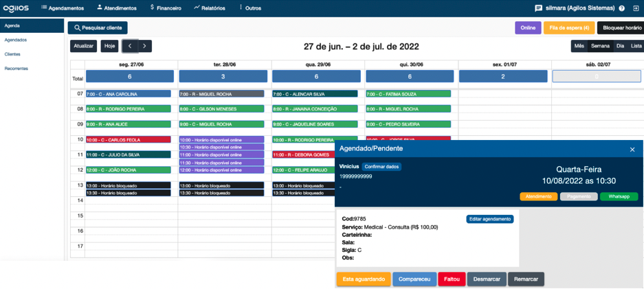This screenshot has width=644, height=289.
Task: Click the green Whatsapp button
Action: (x=619, y=197)
